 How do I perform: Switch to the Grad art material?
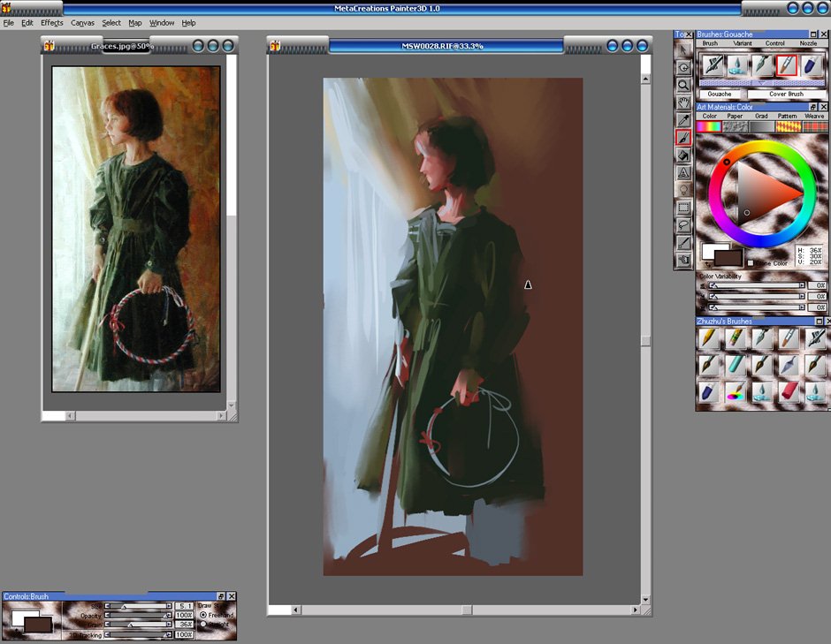[x=761, y=126]
